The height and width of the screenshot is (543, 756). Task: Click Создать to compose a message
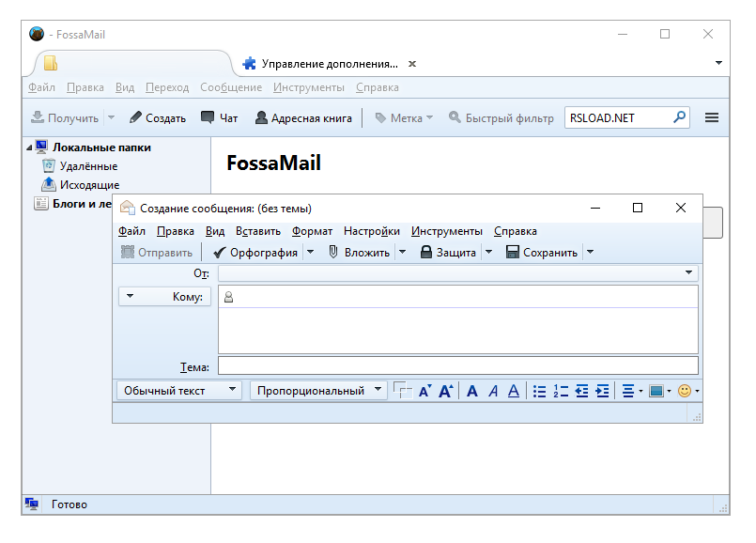click(158, 117)
